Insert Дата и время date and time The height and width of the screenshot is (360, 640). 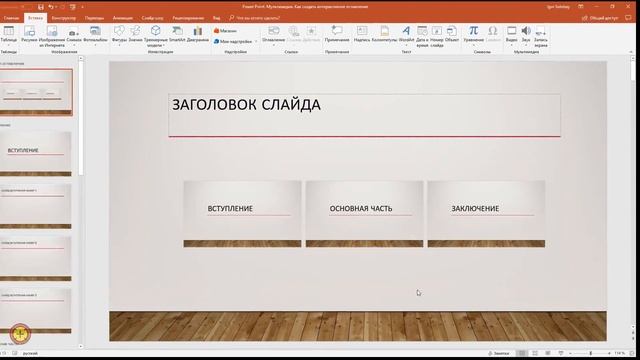422,36
